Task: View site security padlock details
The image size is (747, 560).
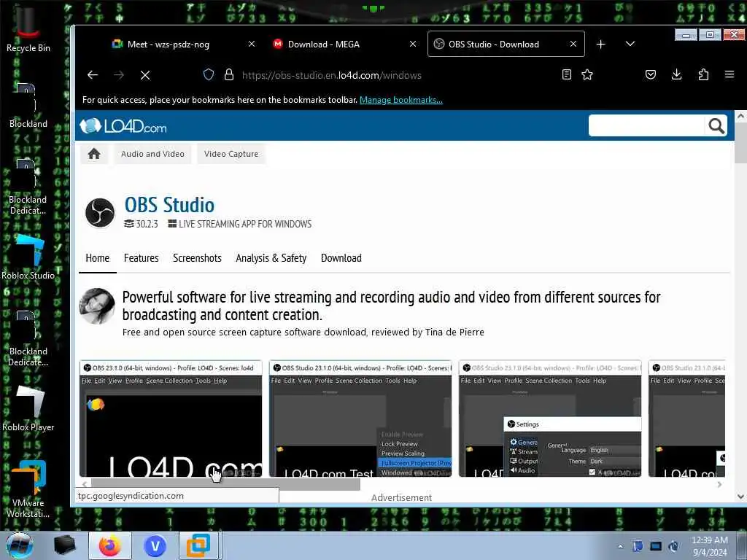Action: [x=229, y=75]
